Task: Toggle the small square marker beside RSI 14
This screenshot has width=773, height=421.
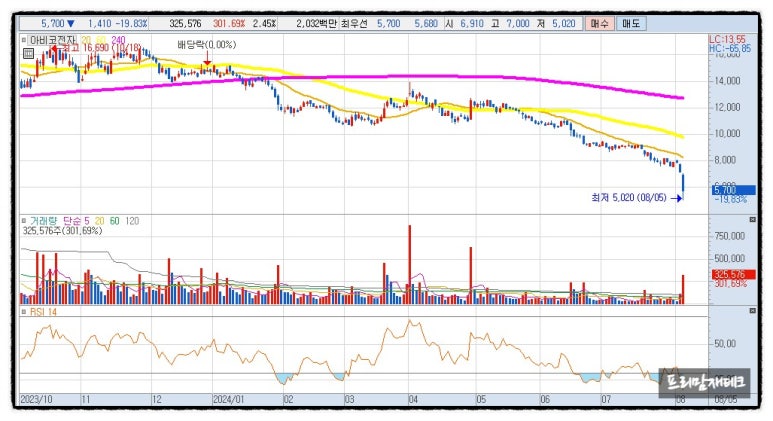Action: [x=24, y=312]
